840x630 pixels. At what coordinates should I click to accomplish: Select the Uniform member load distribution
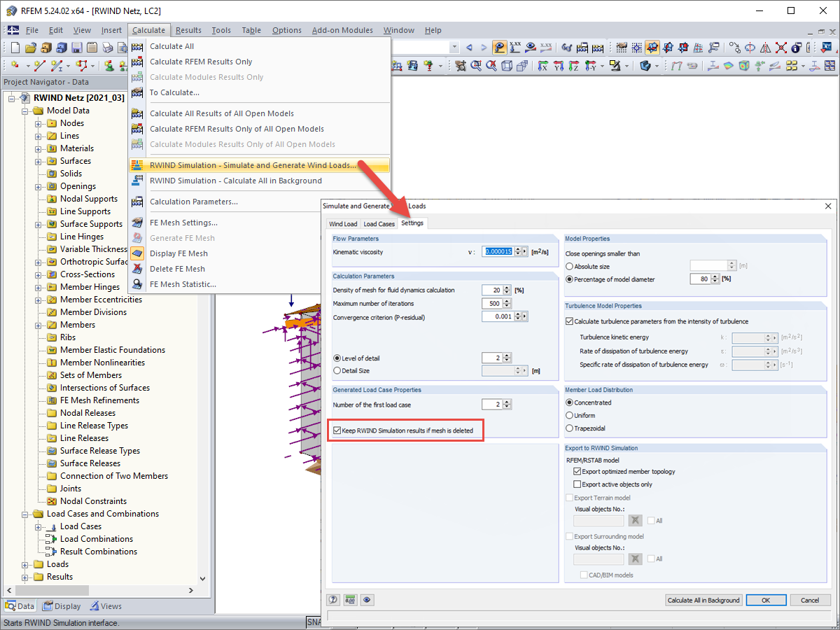click(569, 415)
